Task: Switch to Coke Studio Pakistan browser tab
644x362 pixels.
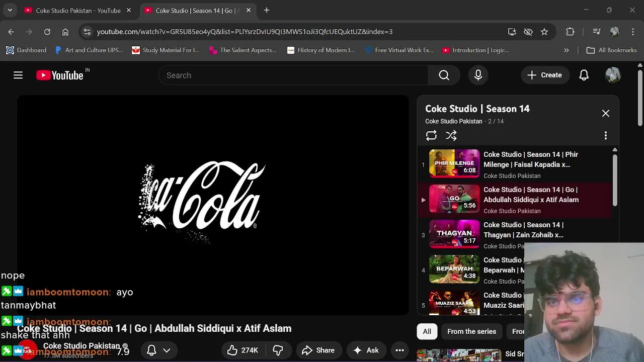Action: tap(78, 10)
